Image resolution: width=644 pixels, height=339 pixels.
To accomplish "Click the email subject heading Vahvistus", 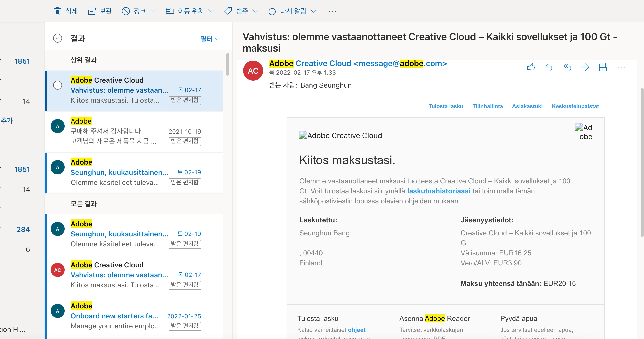I will (x=430, y=42).
